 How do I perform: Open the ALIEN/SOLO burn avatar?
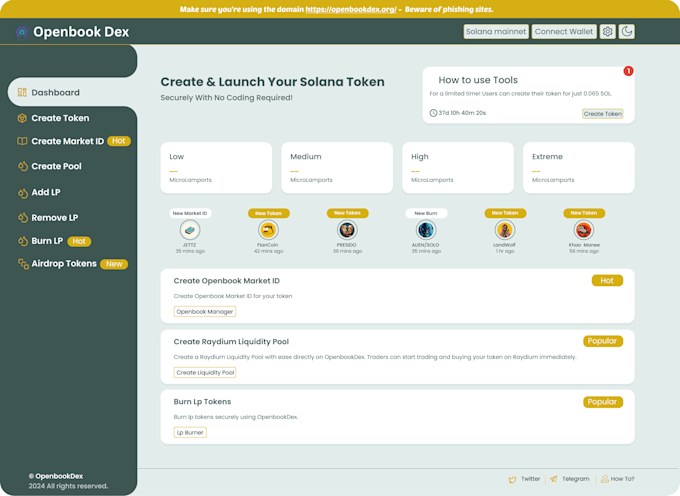[426, 230]
